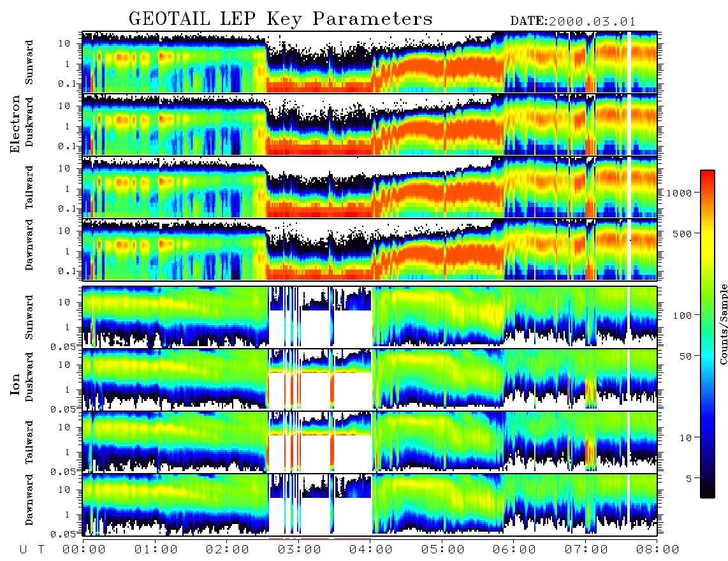This screenshot has height=561, width=728.
Task: Select the Electron Duskward panel label
Action: pos(29,122)
